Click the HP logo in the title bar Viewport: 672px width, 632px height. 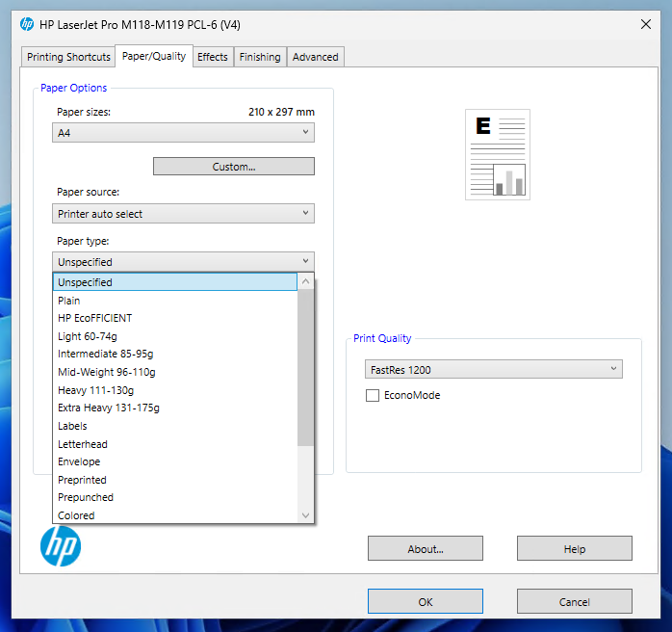27,24
